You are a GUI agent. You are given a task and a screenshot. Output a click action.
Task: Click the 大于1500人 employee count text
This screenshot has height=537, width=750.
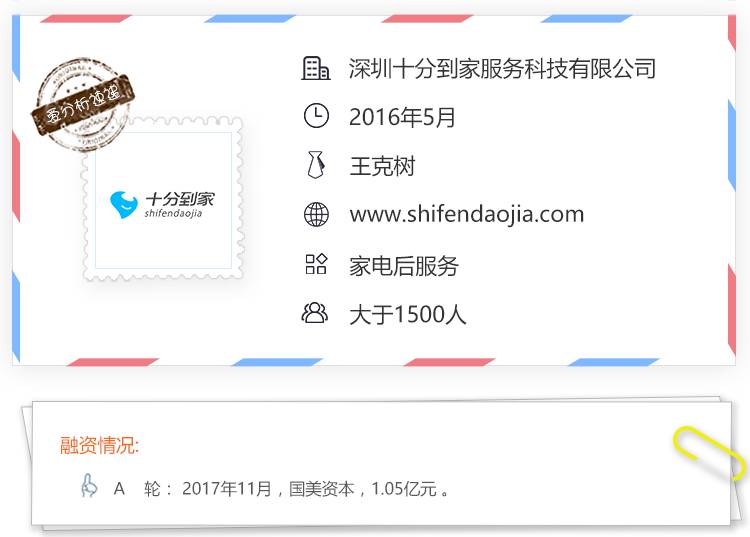click(x=408, y=315)
